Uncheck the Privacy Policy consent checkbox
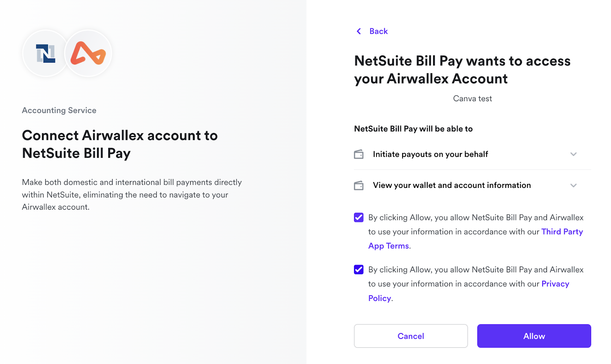Screen dimensions: 611x364 (x=359, y=270)
